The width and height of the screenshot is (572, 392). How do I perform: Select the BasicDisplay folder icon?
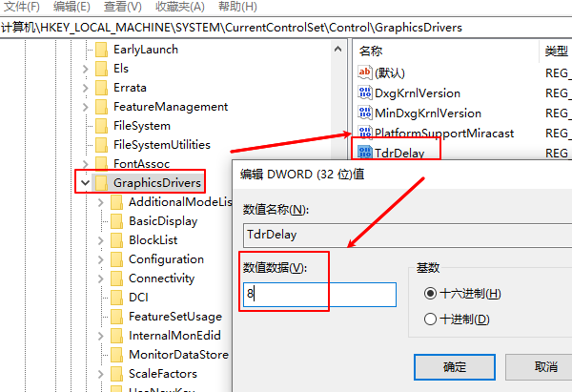coord(116,221)
